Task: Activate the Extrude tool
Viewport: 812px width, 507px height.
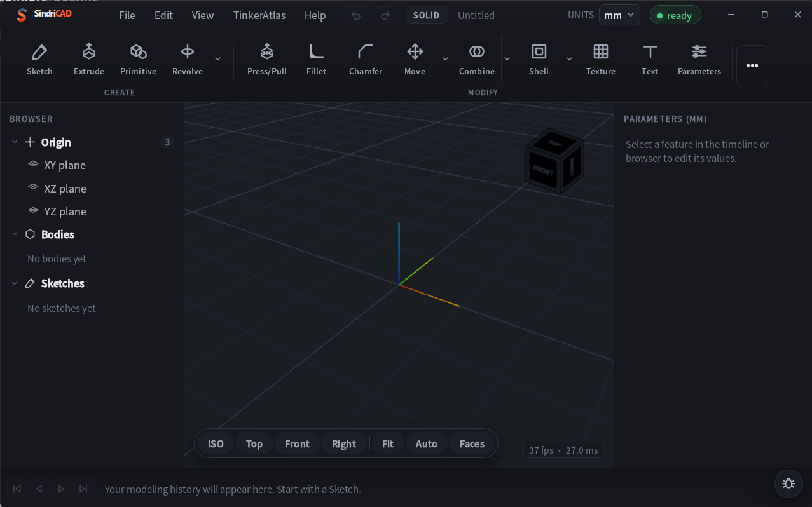Action: coord(89,60)
